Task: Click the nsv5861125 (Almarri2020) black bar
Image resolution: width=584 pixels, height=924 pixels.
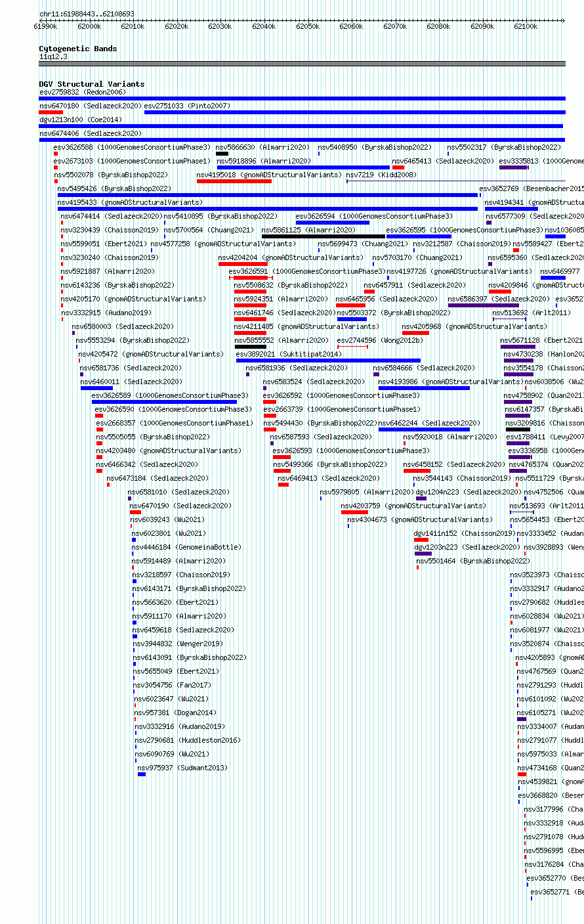Action: click(323, 236)
